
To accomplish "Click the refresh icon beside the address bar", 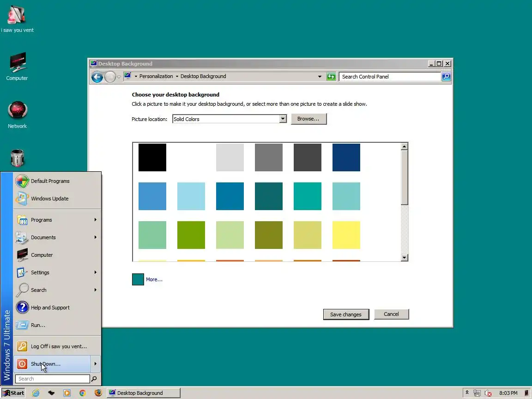I will 331,77.
